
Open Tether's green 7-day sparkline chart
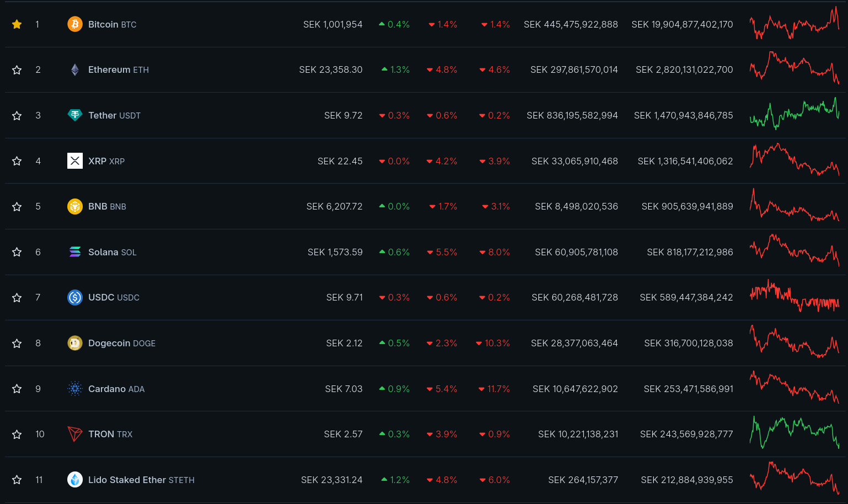pyautogui.click(x=794, y=114)
